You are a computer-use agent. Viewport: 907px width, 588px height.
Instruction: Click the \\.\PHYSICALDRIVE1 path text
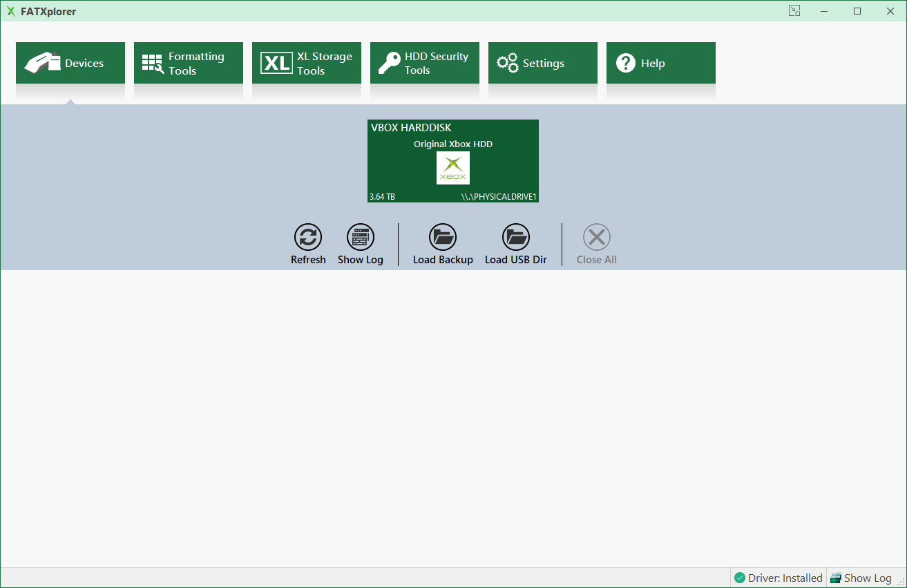(x=499, y=197)
